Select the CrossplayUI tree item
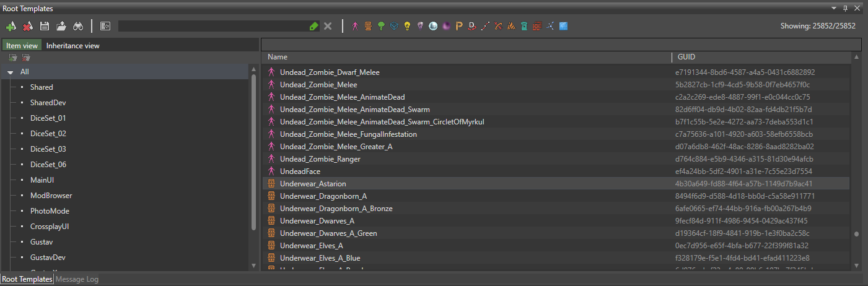The height and width of the screenshot is (286, 868). pyautogui.click(x=50, y=227)
